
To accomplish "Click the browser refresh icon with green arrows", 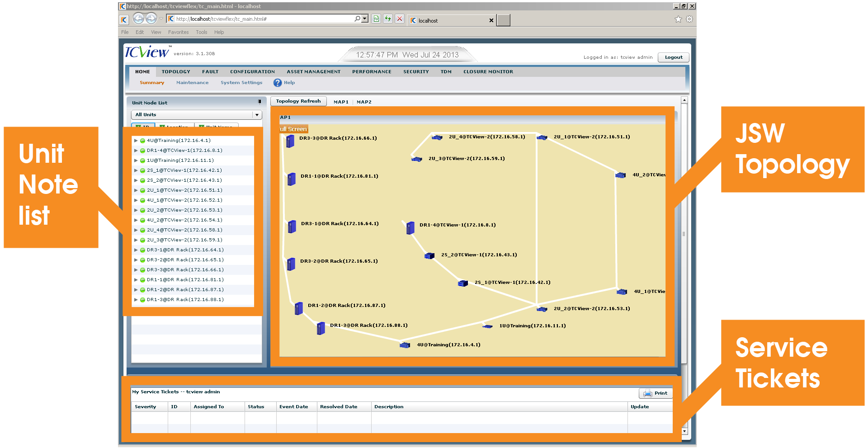I will click(388, 19).
